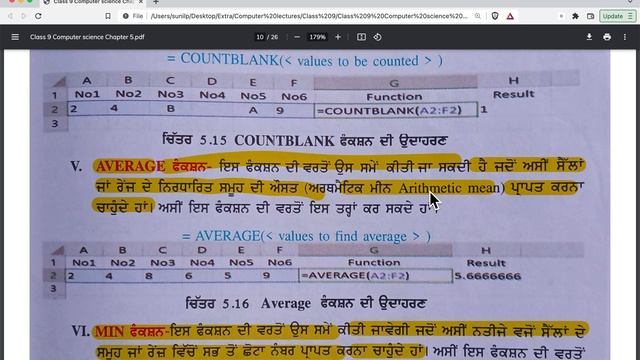Zoom in with the plus icon

pos(338,37)
